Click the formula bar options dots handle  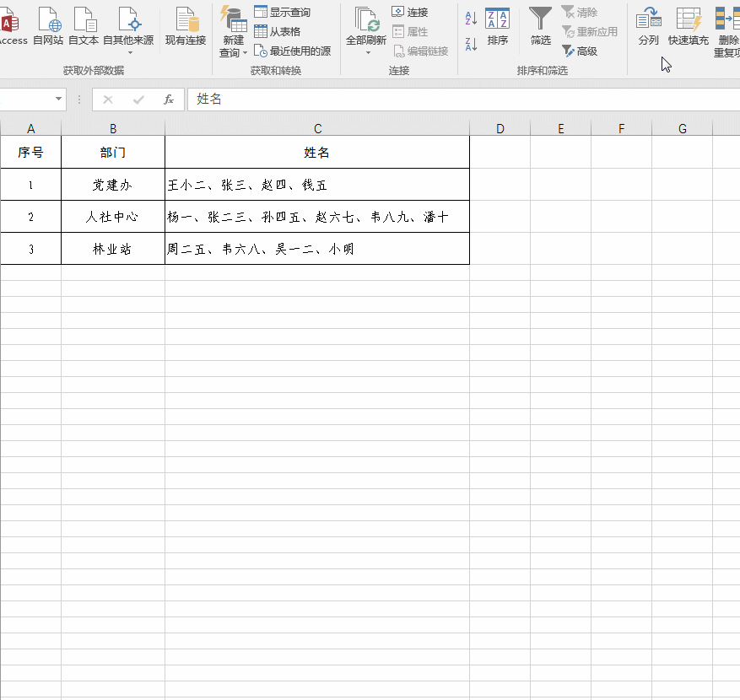[79, 100]
